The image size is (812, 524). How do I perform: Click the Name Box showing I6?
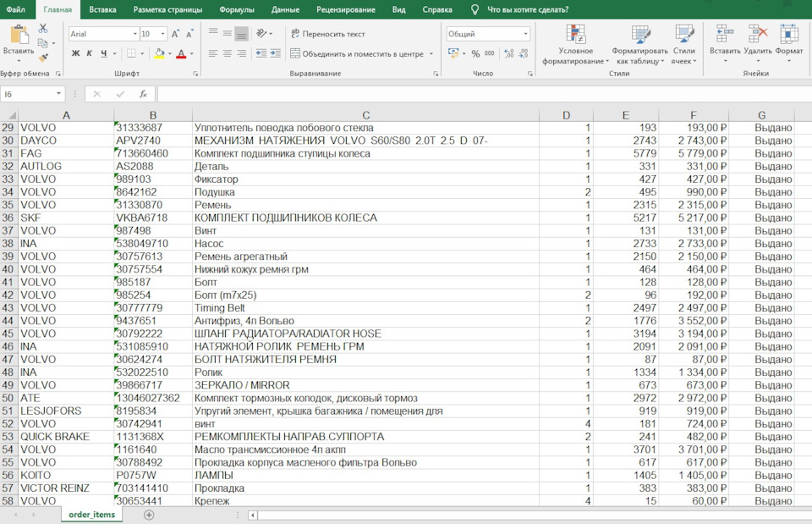[x=27, y=94]
